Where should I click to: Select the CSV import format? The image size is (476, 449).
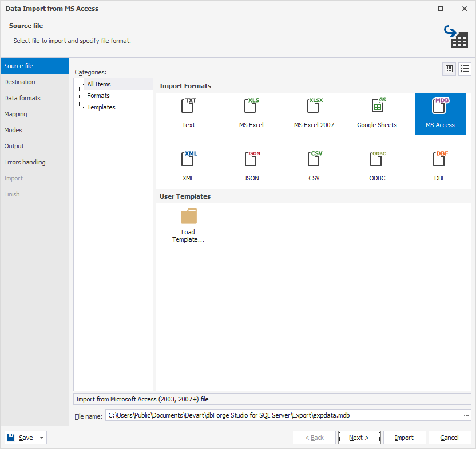[314, 167]
